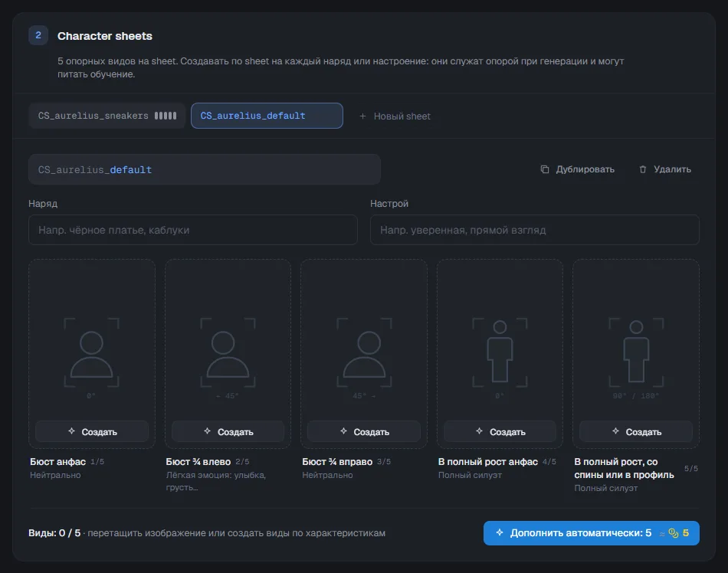This screenshot has width=728, height=573.
Task: Click the trash icon next to Удалить
Action: click(643, 169)
